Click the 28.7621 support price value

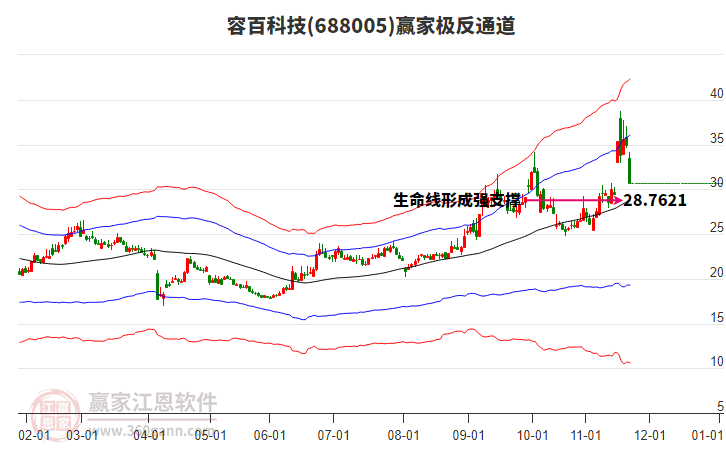[x=655, y=200]
